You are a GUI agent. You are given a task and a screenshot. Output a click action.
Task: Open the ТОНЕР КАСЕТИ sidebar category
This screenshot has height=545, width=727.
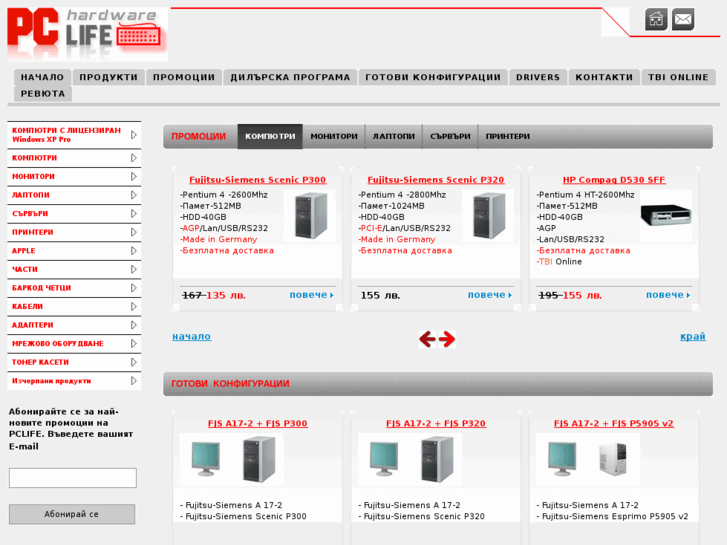(74, 362)
